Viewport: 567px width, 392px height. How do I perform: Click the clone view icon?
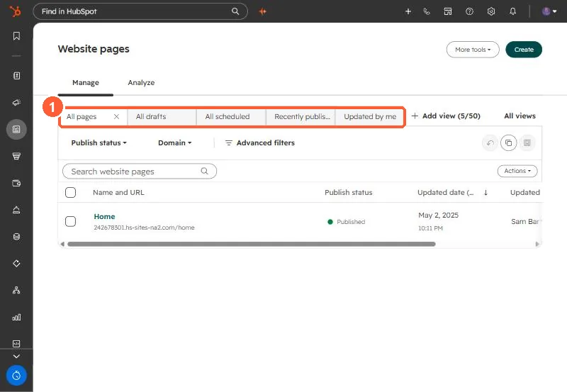coord(508,143)
